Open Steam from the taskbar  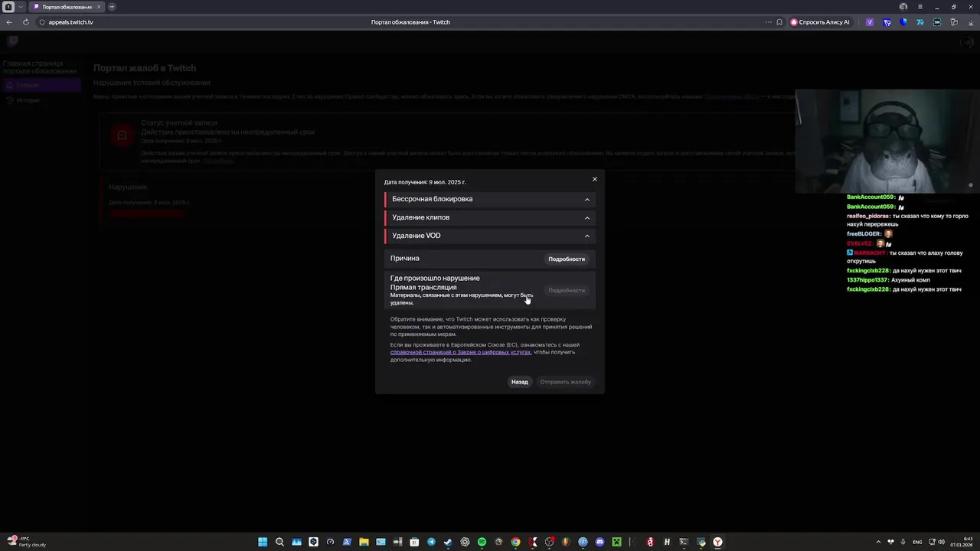click(448, 542)
